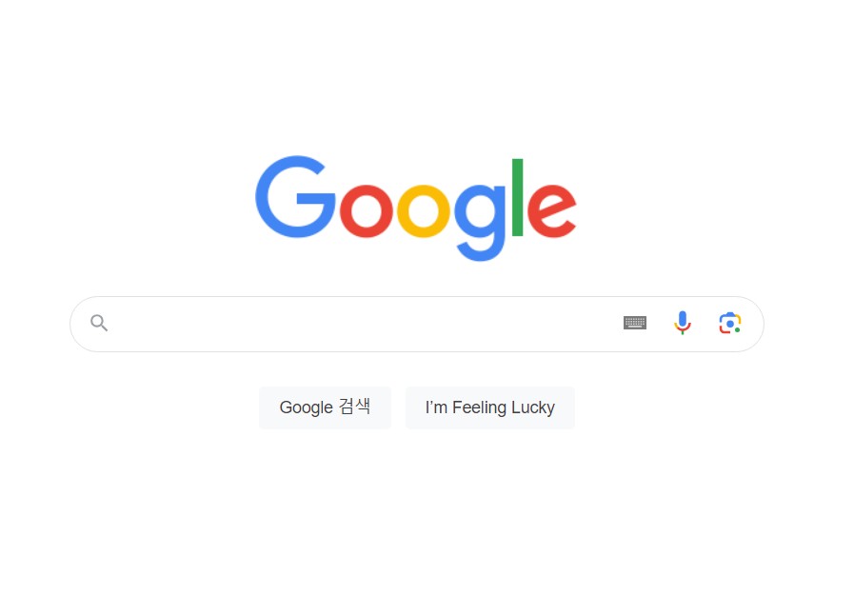Image resolution: width=854 pixels, height=616 pixels.
Task: Click the I'm Feeling Lucky button
Action: (x=490, y=407)
